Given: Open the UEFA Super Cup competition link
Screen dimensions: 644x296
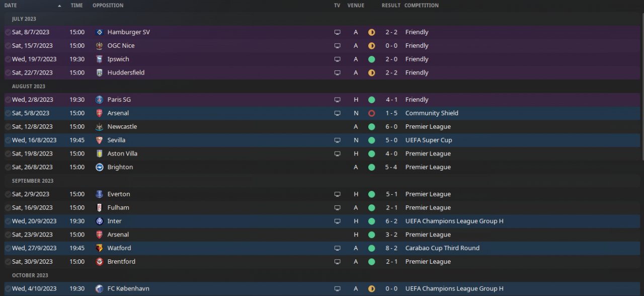Looking at the screenshot, I should tap(429, 140).
